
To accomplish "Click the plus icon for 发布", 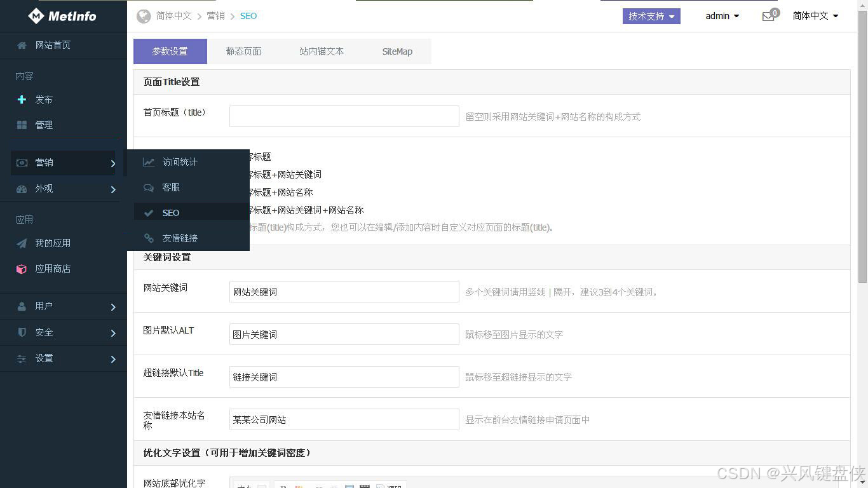I will 22,100.
